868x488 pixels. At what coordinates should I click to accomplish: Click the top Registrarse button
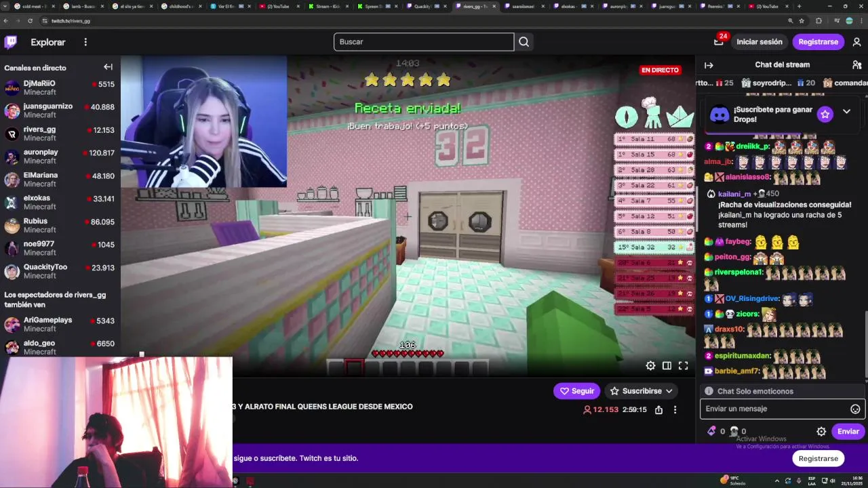[x=818, y=42]
